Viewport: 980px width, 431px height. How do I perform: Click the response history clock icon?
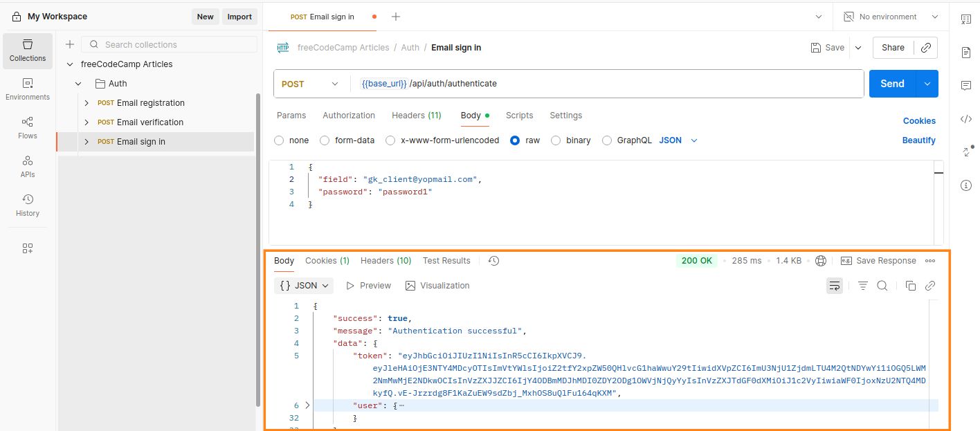493,261
